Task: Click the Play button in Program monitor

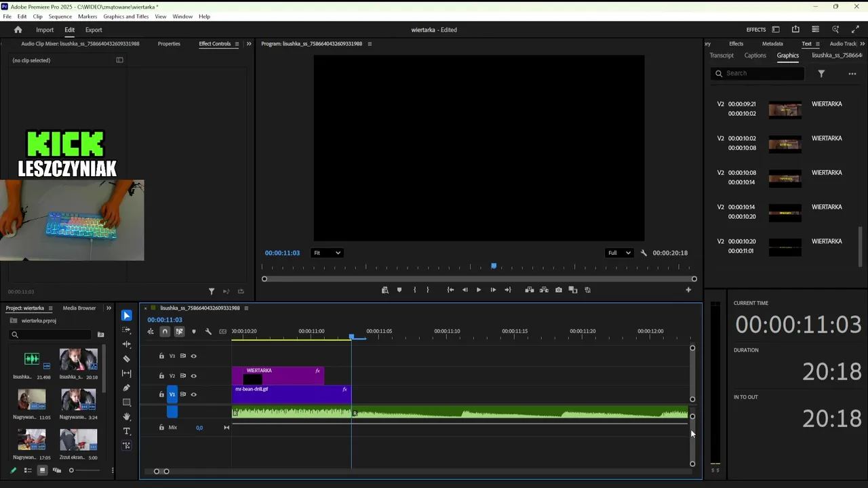Action: (479, 290)
